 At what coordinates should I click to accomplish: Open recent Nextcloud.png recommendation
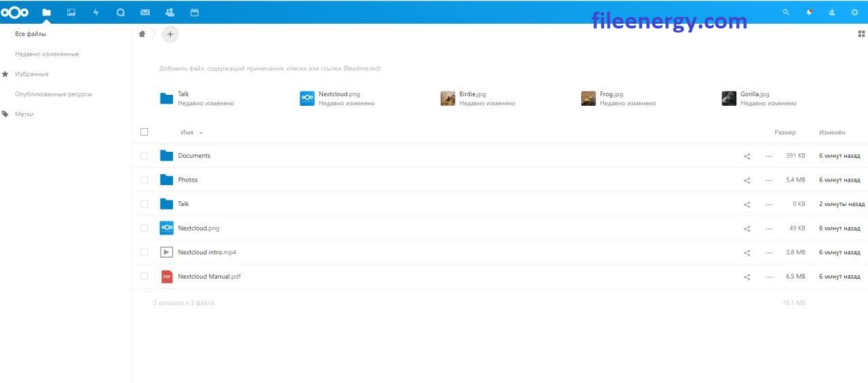click(337, 99)
